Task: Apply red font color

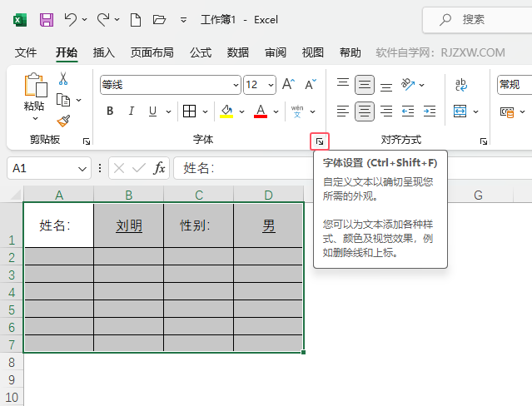Action: coord(261,111)
